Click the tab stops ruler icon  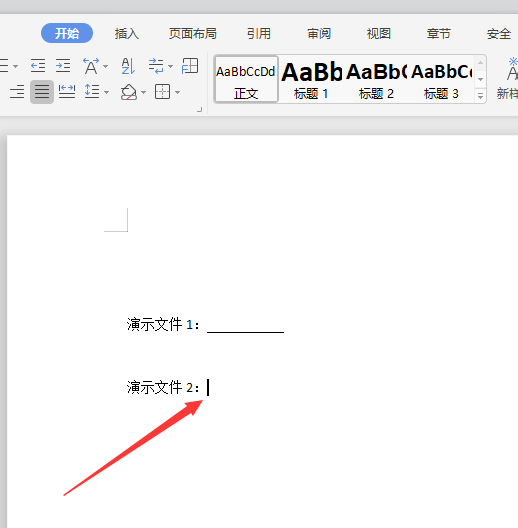pos(190,66)
